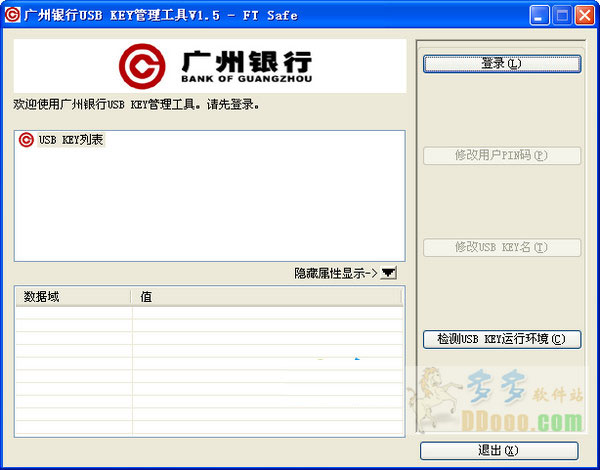The image size is (600, 470).
Task: Click the 登录(L) login button
Action: click(x=502, y=64)
